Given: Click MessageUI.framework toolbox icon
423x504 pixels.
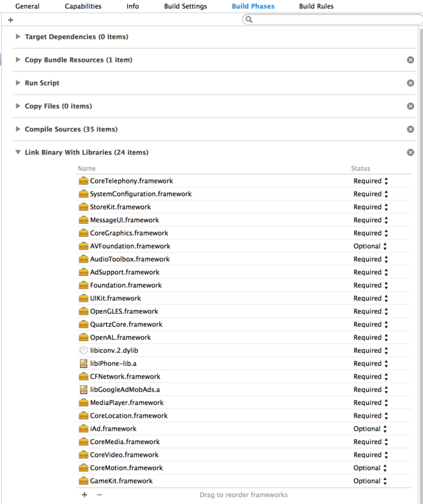Looking at the screenshot, I should point(83,220).
